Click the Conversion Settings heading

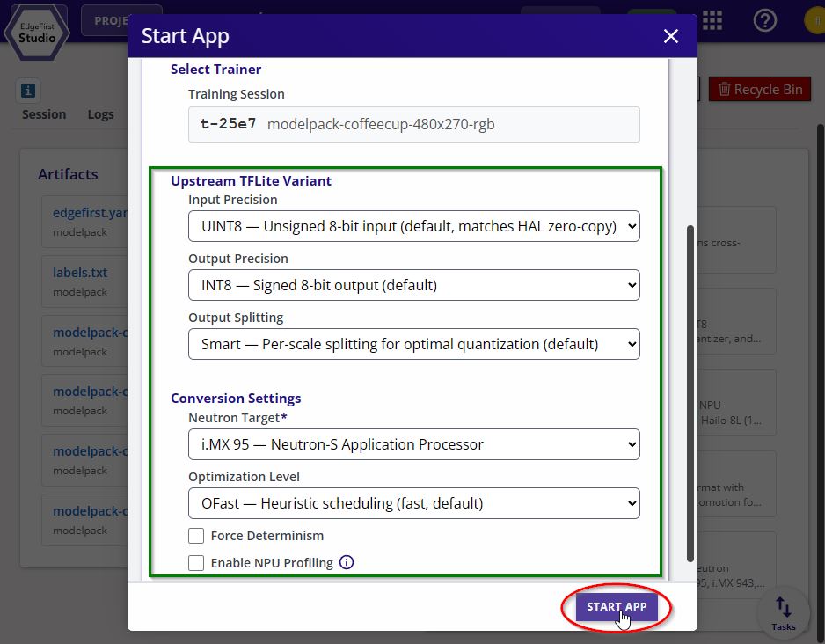pos(236,399)
